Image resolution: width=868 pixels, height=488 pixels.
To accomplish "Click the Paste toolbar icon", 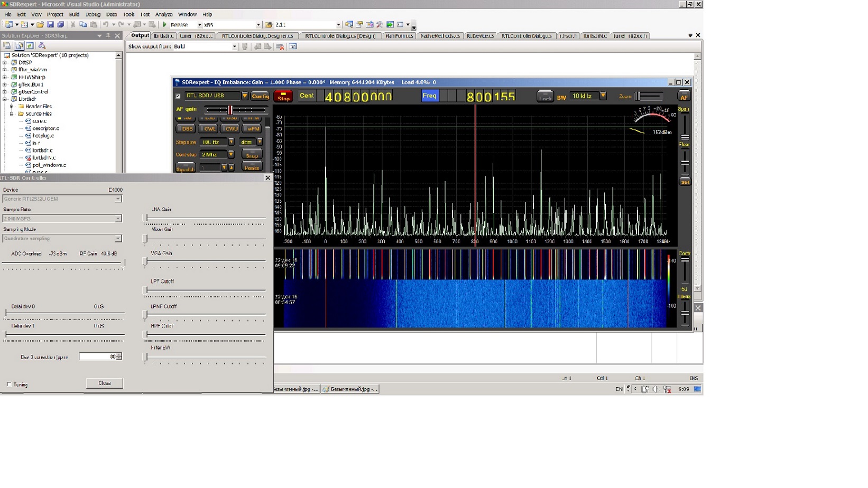I will coord(94,25).
